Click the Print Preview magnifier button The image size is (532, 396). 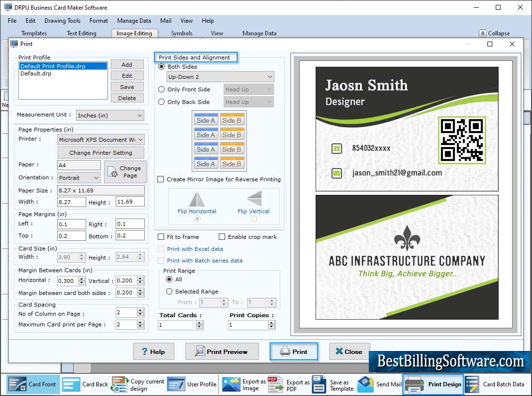(x=222, y=352)
